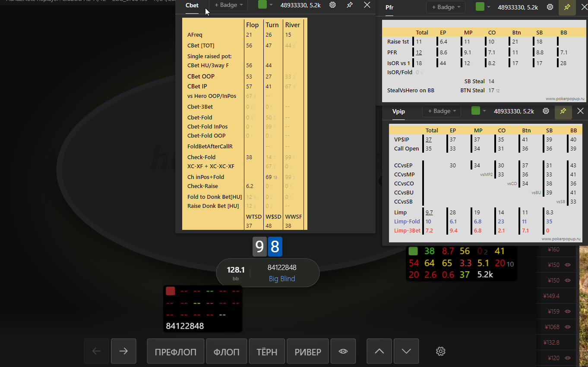This screenshot has height=367, width=588.
Task: Click the 128.1 bb stack value
Action: [x=236, y=270]
